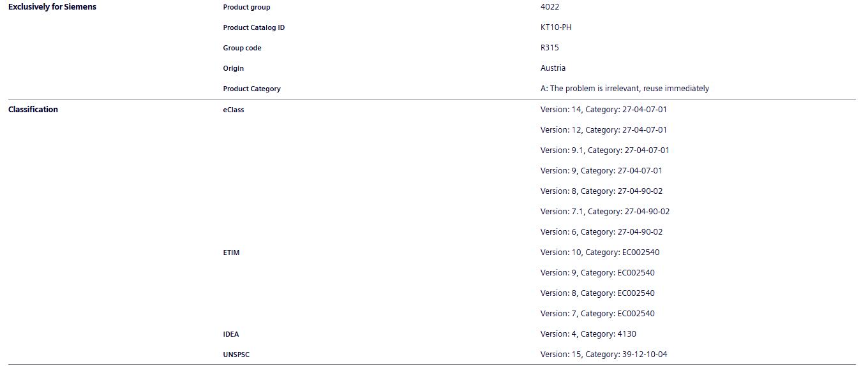868x366 pixels.
Task: Click the 'IDEA' classification label
Action: 230,334
